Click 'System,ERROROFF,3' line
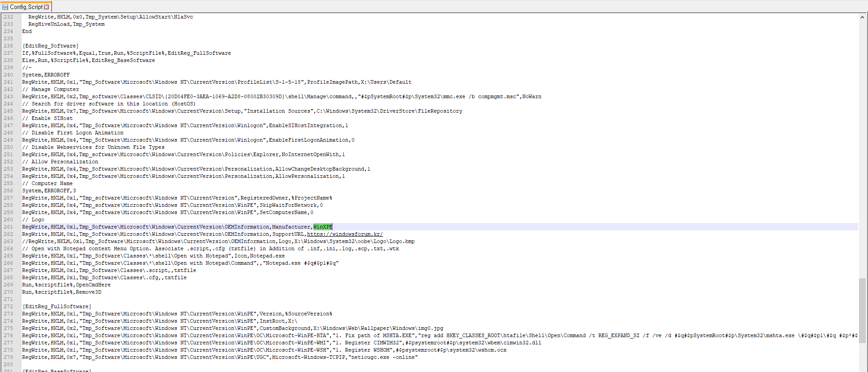 click(x=49, y=191)
